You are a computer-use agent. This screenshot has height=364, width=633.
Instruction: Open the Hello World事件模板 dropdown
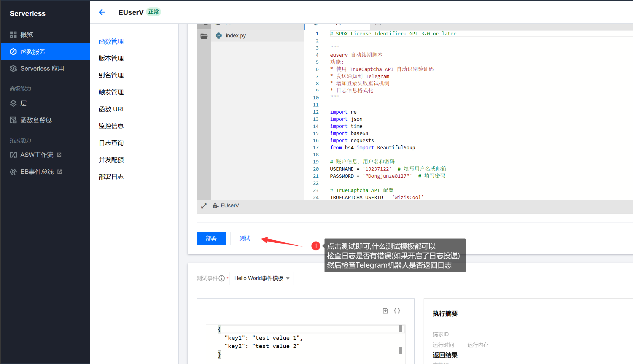(x=261, y=278)
